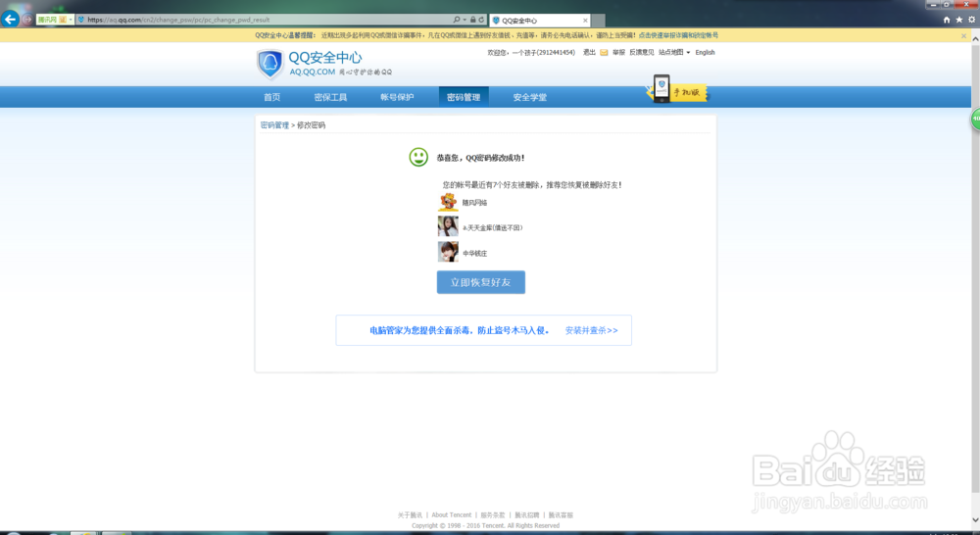Image resolution: width=980 pixels, height=535 pixels.
Task: Open 帐号保护 navigation tab
Action: 397,97
